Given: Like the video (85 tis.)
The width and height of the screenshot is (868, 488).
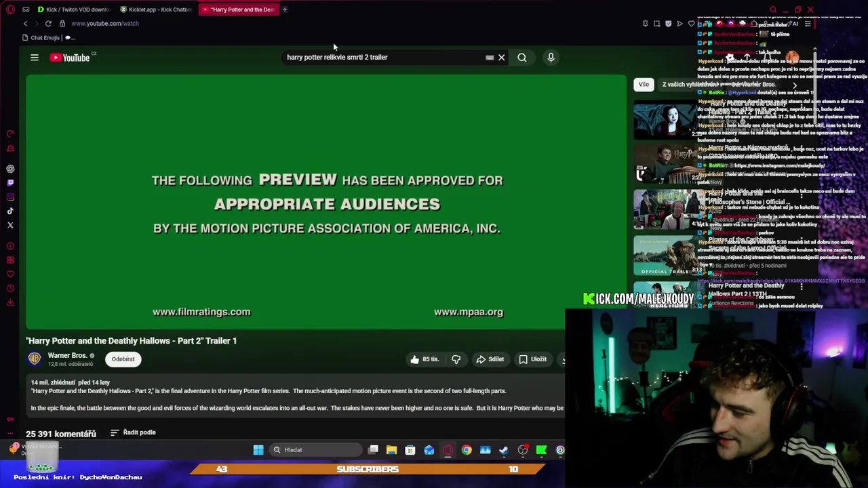Looking at the screenshot, I should click(425, 359).
